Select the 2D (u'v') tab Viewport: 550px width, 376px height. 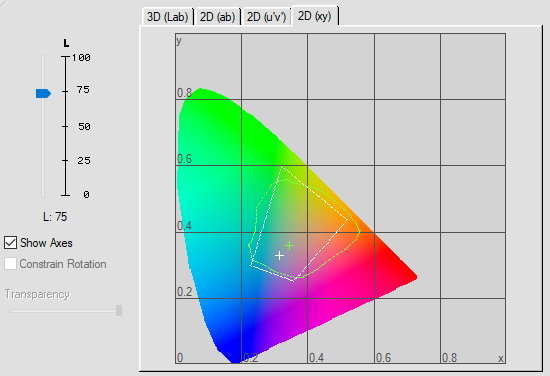(x=266, y=16)
